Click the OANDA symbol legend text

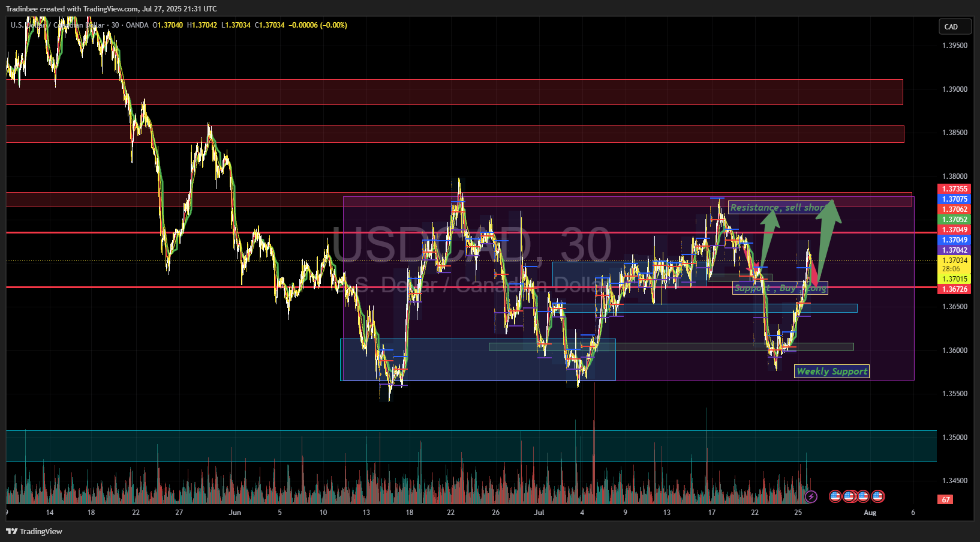click(x=137, y=25)
